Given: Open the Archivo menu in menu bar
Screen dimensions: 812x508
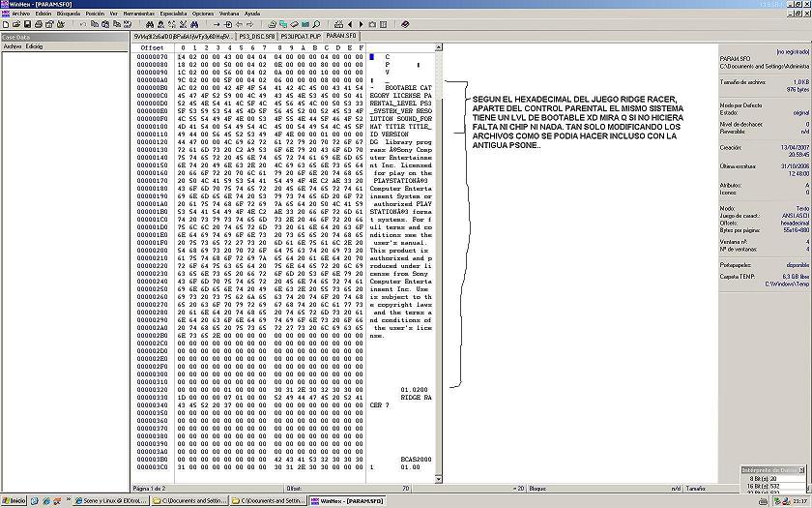Looking at the screenshot, I should tap(20, 13).
